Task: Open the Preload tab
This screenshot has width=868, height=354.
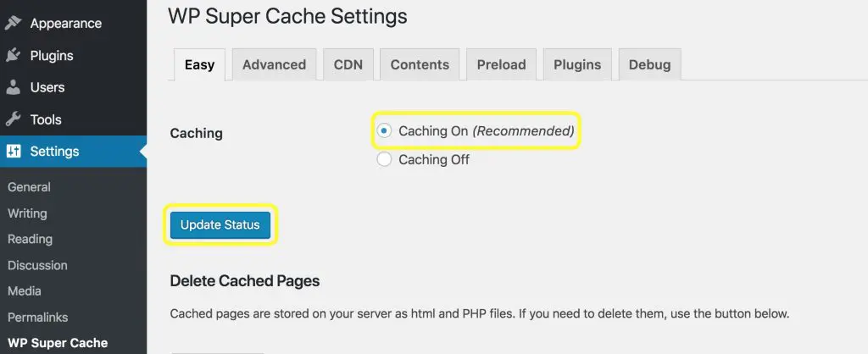Action: [x=501, y=64]
